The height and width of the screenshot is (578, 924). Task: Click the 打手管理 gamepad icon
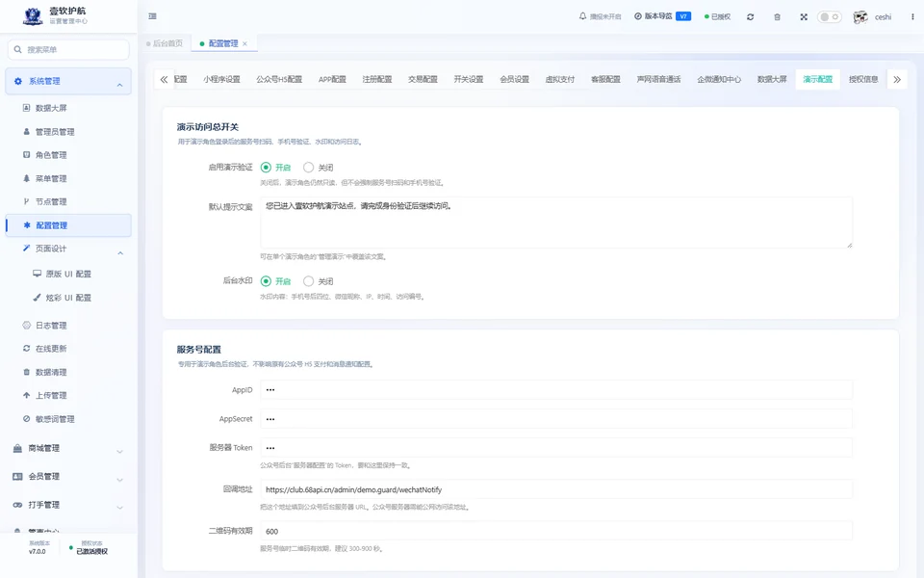click(17, 505)
